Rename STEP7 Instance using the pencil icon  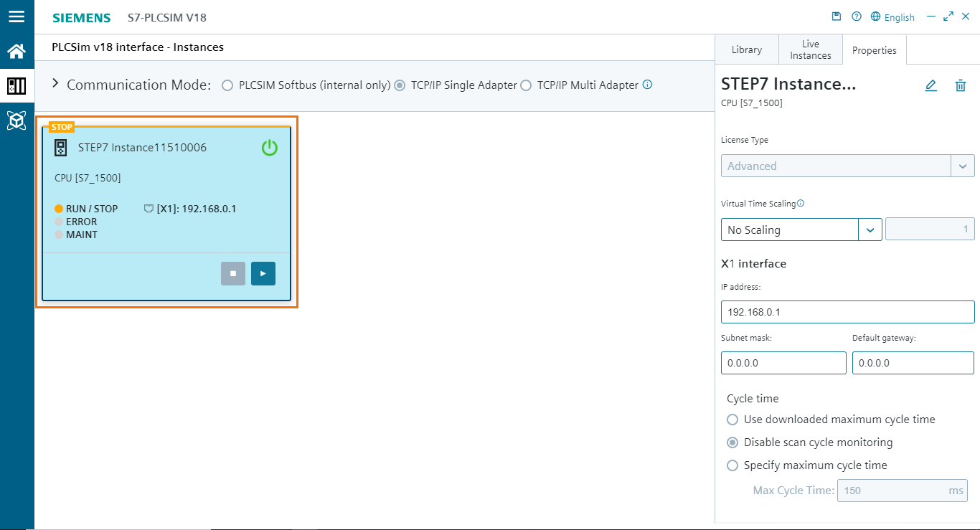[930, 85]
